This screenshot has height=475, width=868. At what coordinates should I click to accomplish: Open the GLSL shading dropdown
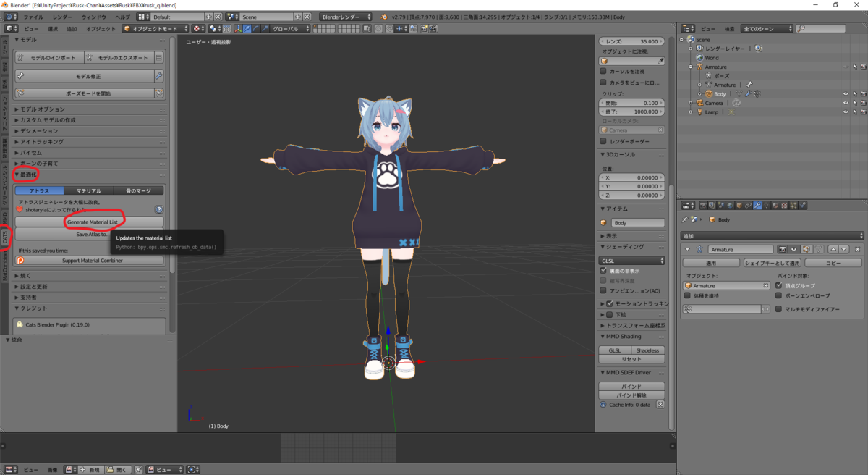631,261
